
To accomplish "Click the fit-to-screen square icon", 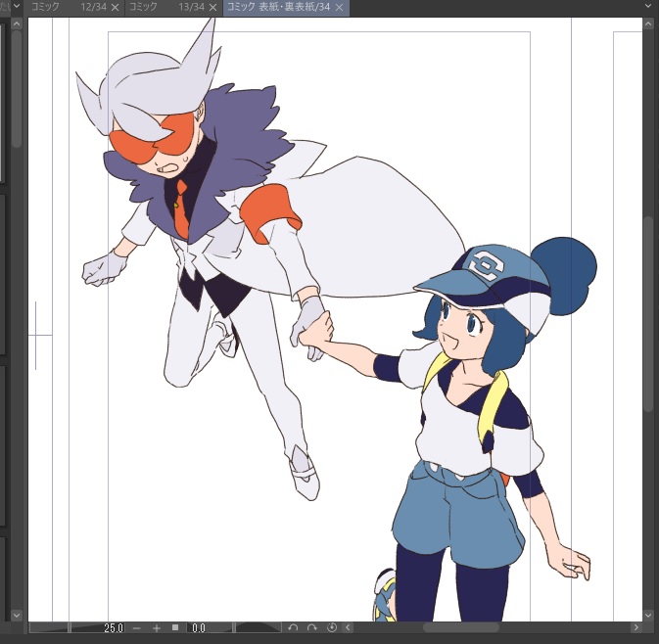I will tap(175, 627).
